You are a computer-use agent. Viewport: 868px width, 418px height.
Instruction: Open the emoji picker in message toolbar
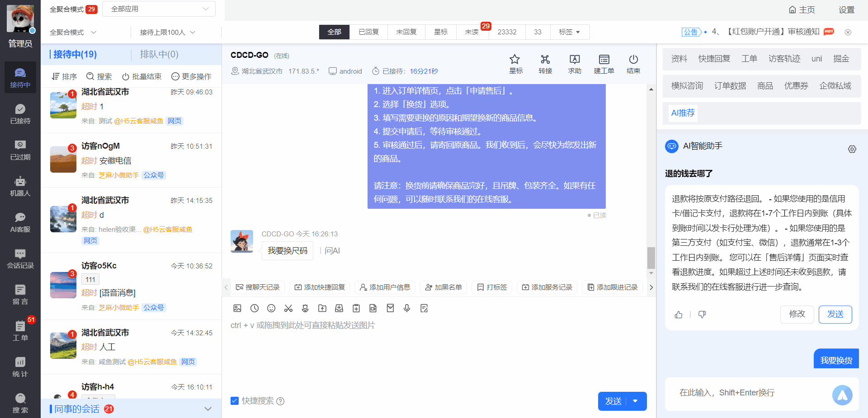[x=271, y=308]
